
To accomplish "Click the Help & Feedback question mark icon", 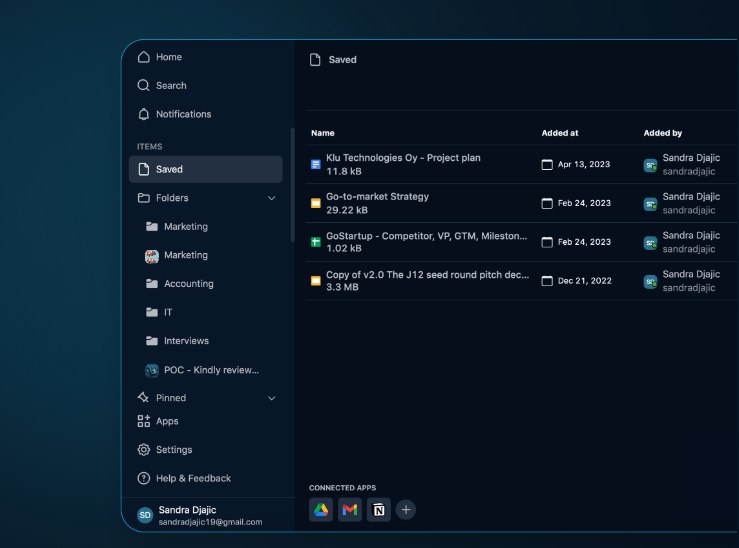I will click(x=144, y=478).
